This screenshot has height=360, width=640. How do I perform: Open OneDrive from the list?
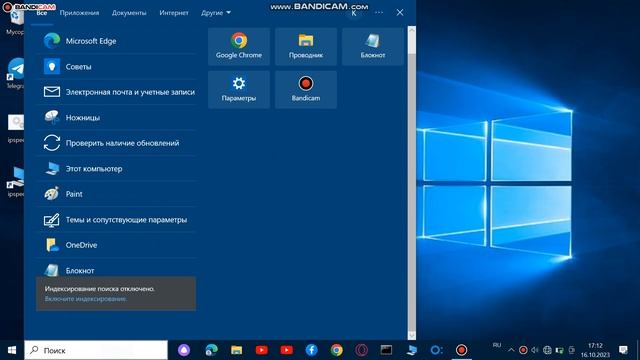[x=116, y=245]
